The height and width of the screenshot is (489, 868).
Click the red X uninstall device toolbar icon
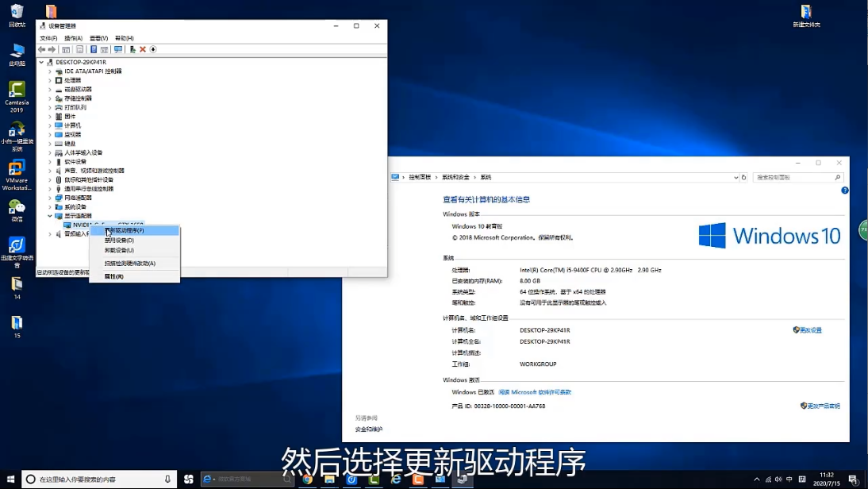(x=143, y=49)
